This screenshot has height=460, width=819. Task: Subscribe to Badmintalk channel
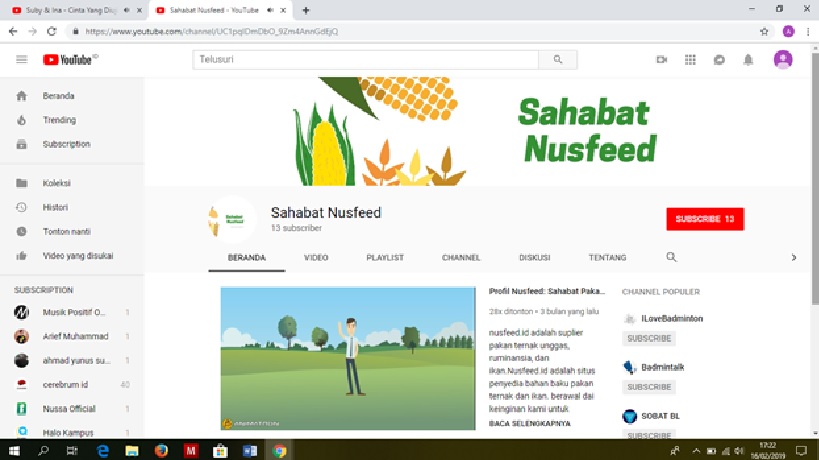pos(649,387)
